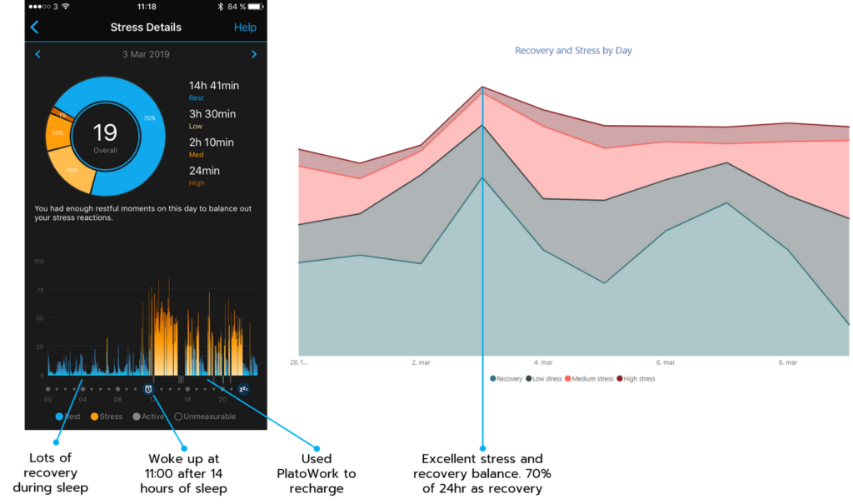The width and height of the screenshot is (853, 504).
Task: Click the Bluetooth status icon
Action: (x=220, y=7)
